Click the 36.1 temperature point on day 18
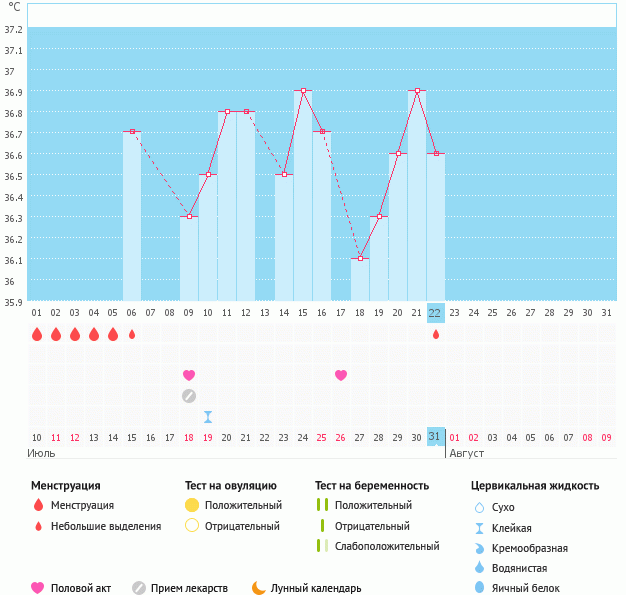626x595 pixels. (x=360, y=258)
